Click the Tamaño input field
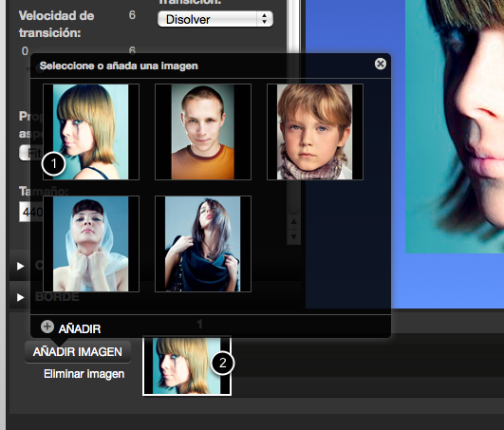The width and height of the screenshot is (504, 430). click(31, 212)
